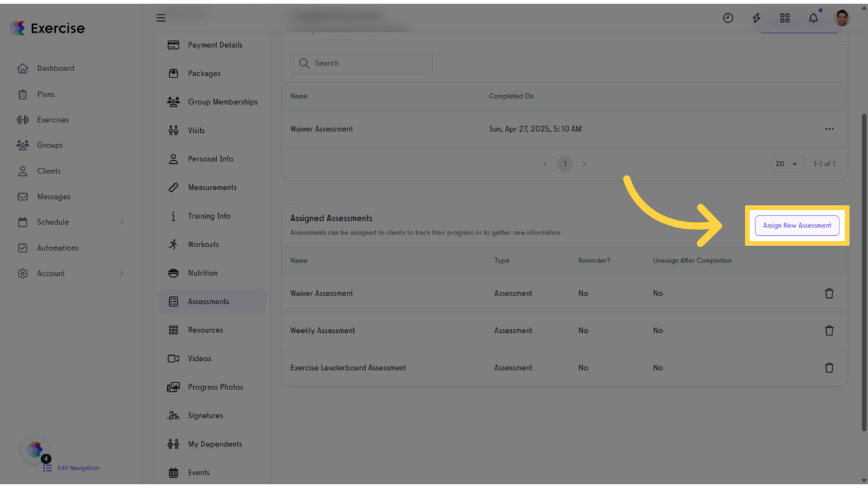The width and height of the screenshot is (868, 488).
Task: Delete the Weekly Assessment using its trash icon
Action: point(829,330)
